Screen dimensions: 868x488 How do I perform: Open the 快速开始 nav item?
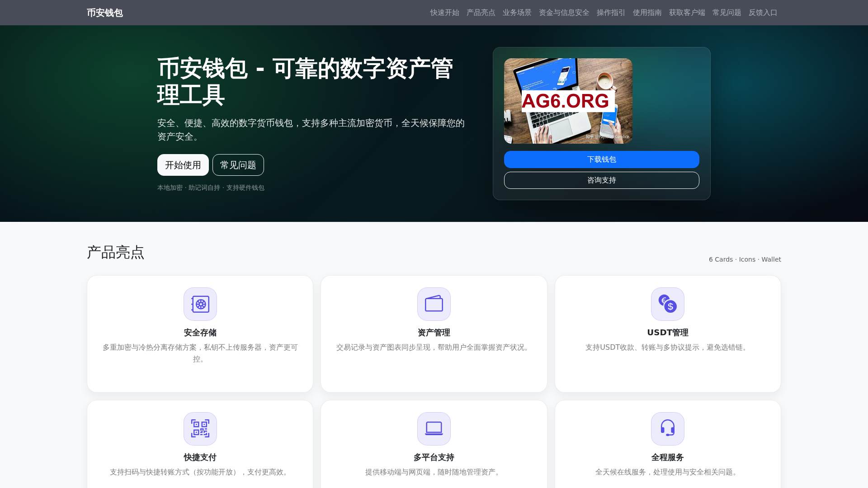[x=445, y=13]
